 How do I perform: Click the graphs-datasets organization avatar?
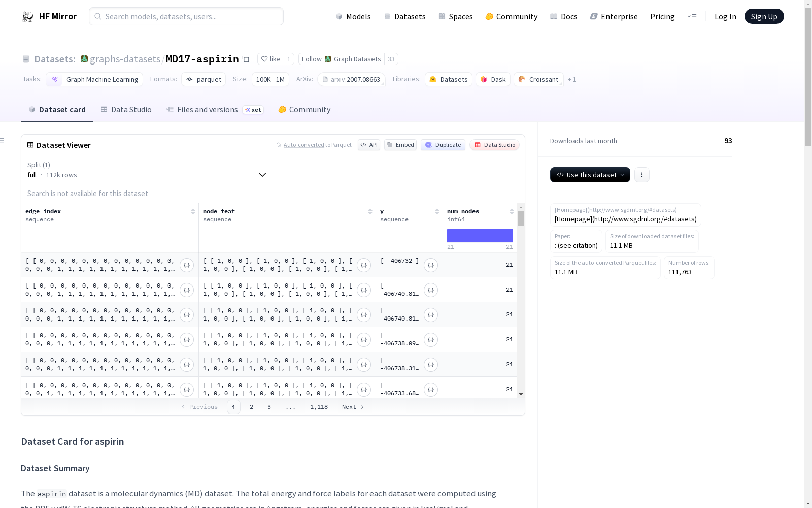pos(84,59)
